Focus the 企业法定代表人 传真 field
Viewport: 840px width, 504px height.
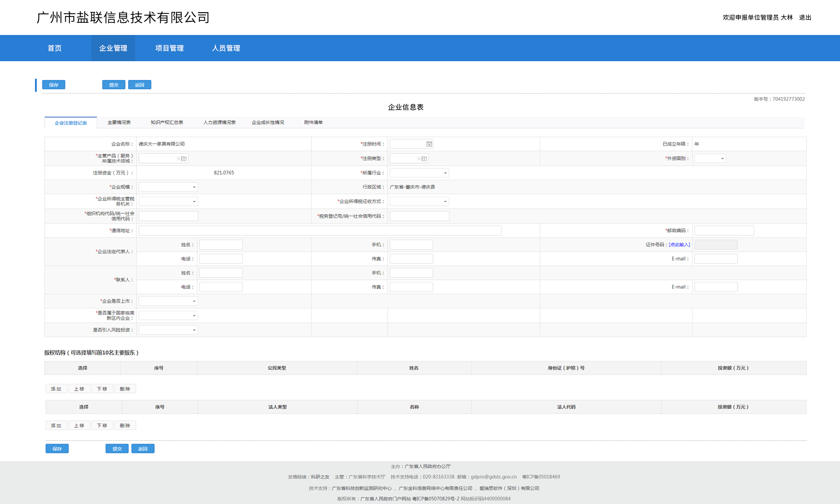[x=411, y=259]
